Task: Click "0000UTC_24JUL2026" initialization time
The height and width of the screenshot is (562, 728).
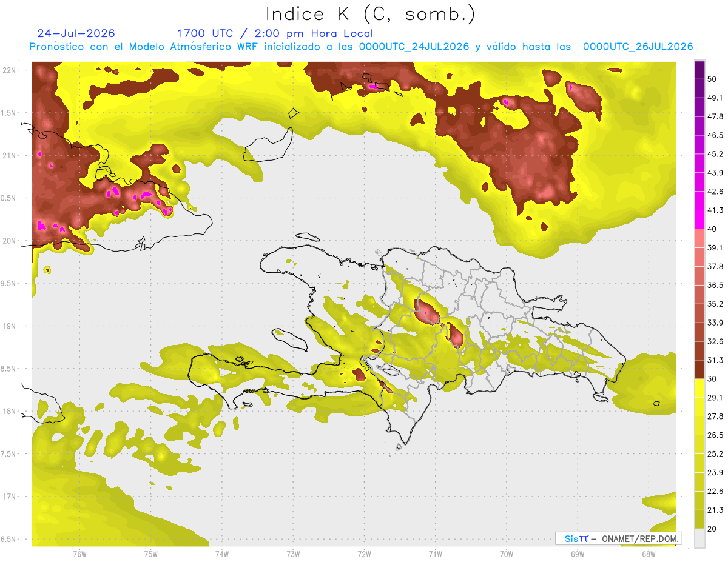Action: [x=414, y=47]
